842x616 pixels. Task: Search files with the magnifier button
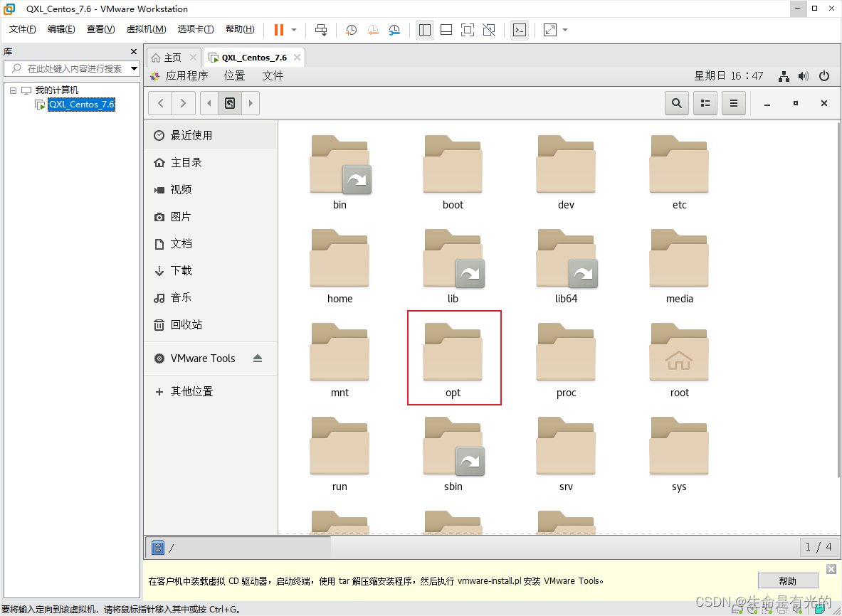(x=677, y=103)
